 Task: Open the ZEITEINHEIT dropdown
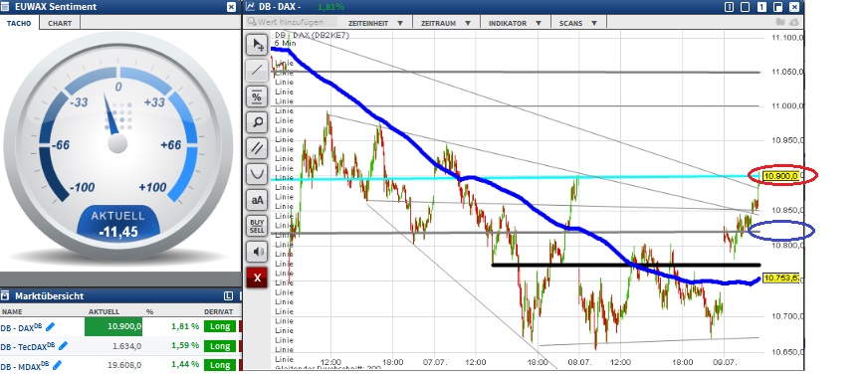click(x=376, y=23)
